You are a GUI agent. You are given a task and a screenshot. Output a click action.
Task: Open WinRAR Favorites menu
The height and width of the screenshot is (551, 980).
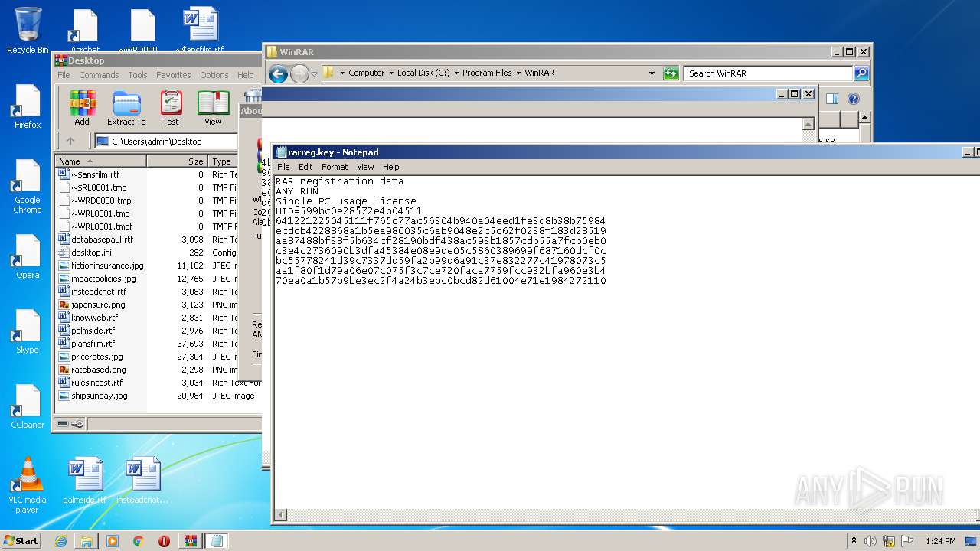click(174, 75)
